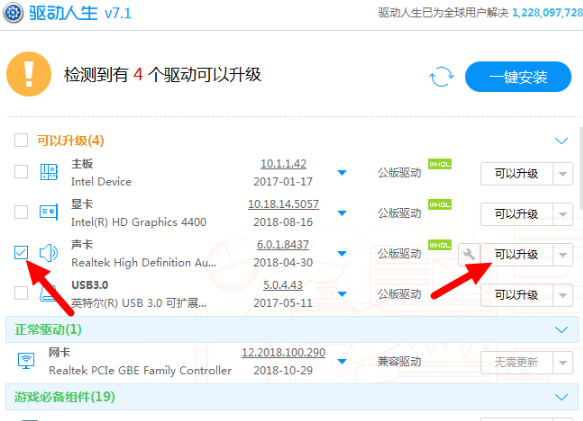Open version dropdown for 网卡 12.2018.100.290
The width and height of the screenshot is (583, 421).
click(x=342, y=361)
